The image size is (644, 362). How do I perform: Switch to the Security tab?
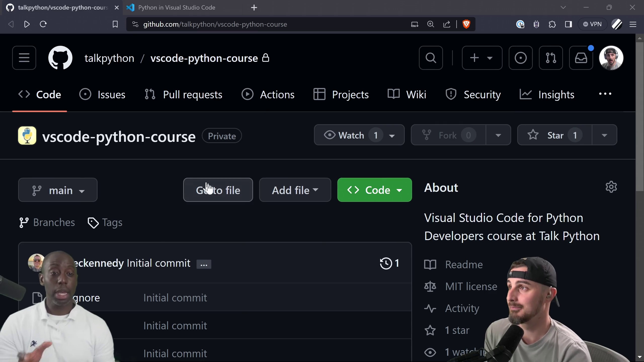(473, 95)
